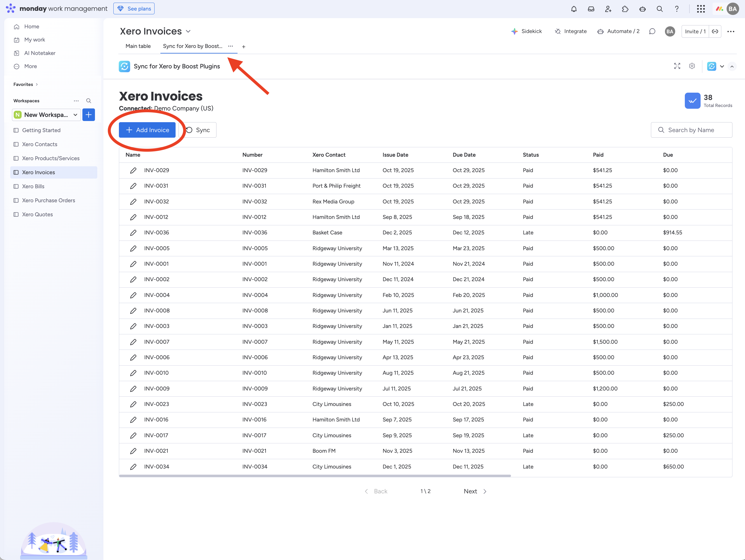Viewport: 745px width, 560px height.
Task: Open the products switcher grid icon
Action: pyautogui.click(x=701, y=9)
